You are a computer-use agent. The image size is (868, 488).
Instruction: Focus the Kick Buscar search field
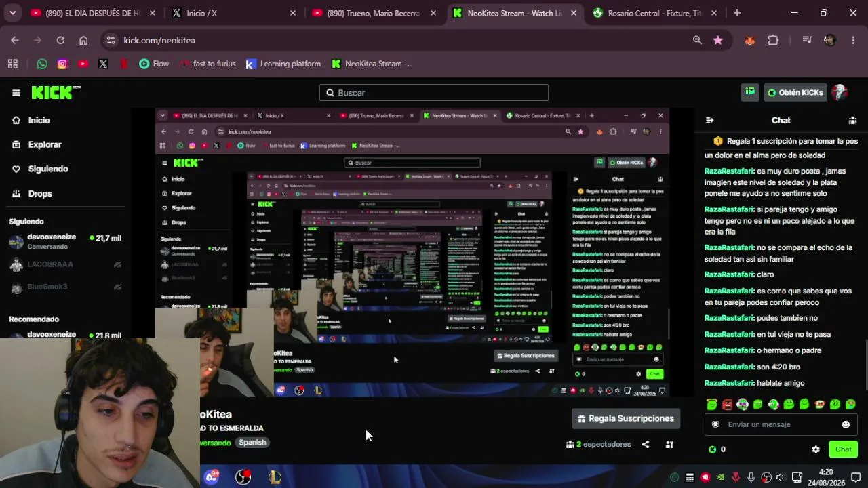[x=434, y=93]
